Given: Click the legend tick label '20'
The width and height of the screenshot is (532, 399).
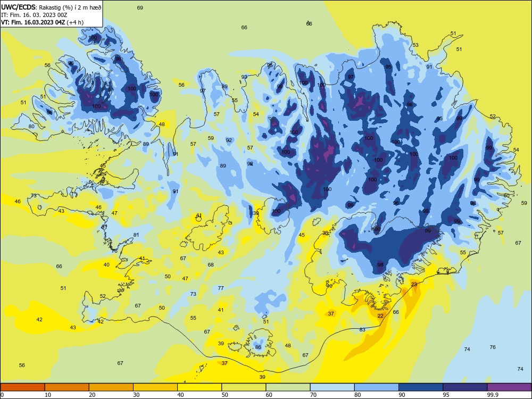Looking at the screenshot, I should click(92, 395).
